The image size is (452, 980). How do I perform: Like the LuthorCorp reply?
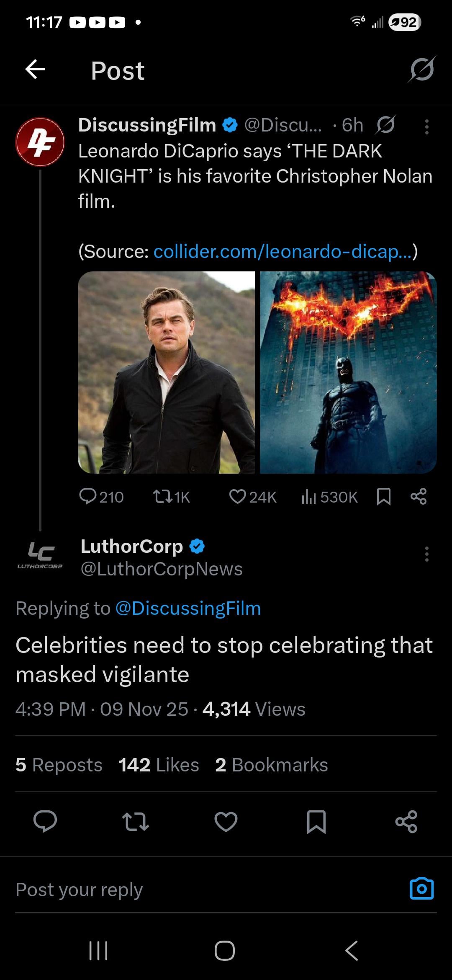(x=226, y=821)
